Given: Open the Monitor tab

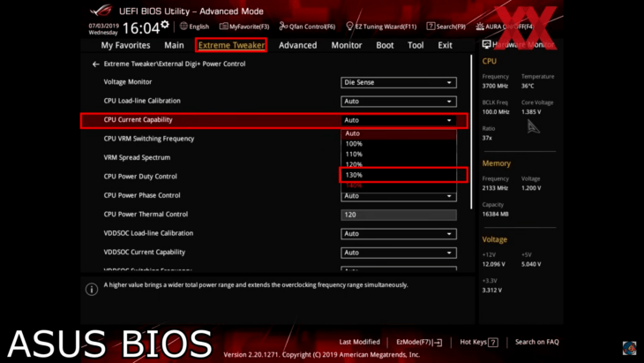Looking at the screenshot, I should (347, 45).
